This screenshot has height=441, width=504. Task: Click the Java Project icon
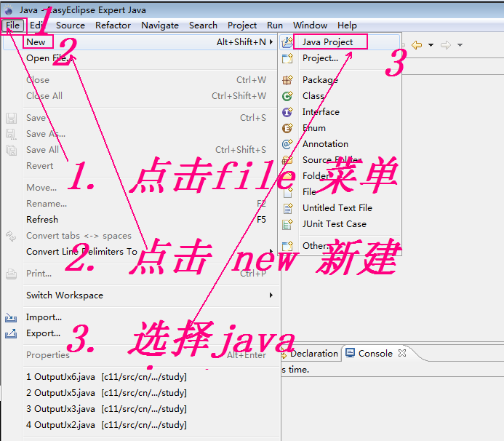(287, 42)
